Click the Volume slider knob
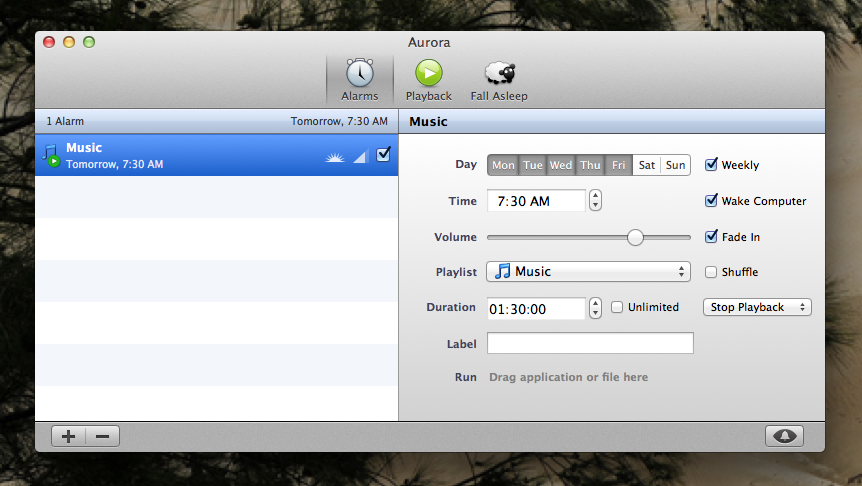Image resolution: width=862 pixels, height=486 pixels. click(x=635, y=237)
